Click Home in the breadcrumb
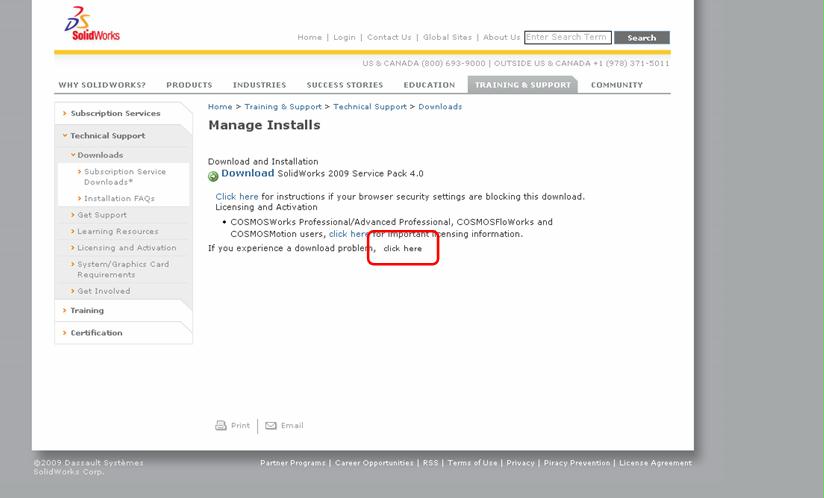This screenshot has height=498, width=824. point(220,107)
